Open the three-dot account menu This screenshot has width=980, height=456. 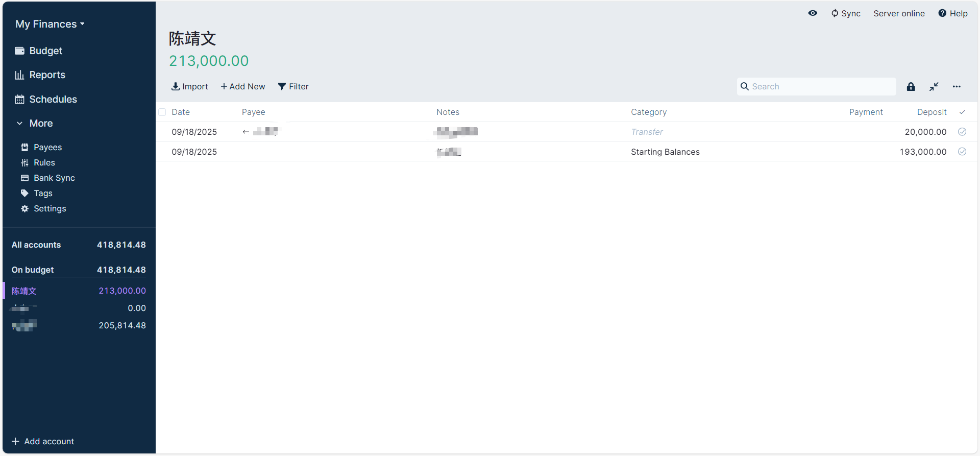click(x=957, y=87)
